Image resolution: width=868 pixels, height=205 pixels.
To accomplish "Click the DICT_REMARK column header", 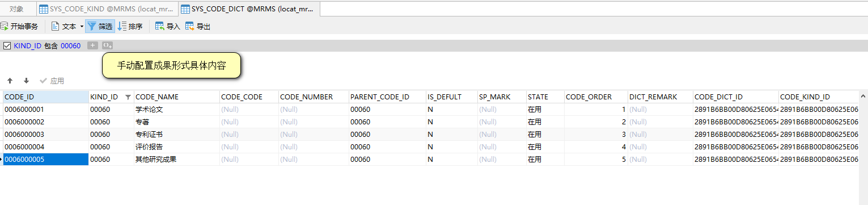I will click(x=660, y=97).
